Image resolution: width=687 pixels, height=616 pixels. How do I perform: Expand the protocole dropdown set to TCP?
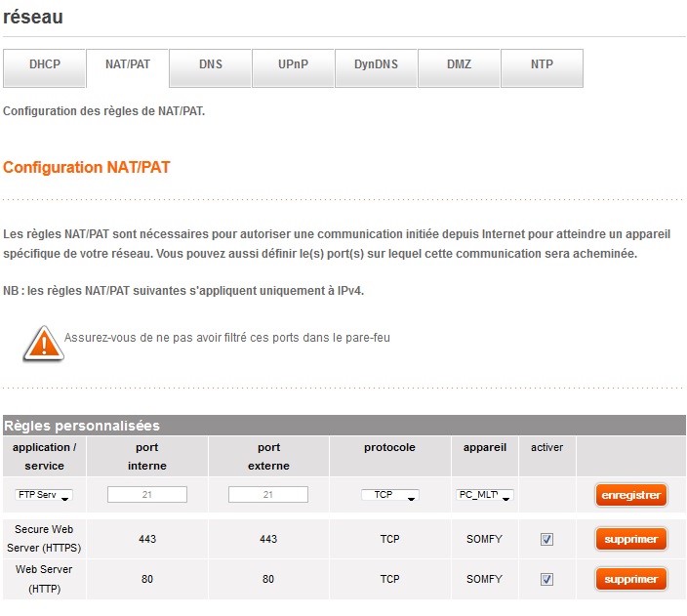(389, 496)
